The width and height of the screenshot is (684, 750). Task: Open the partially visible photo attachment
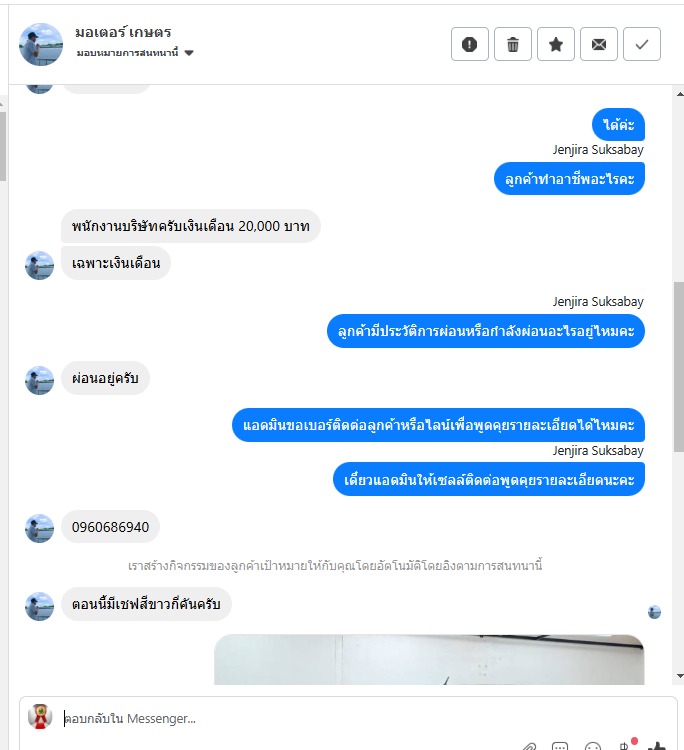tap(429, 660)
